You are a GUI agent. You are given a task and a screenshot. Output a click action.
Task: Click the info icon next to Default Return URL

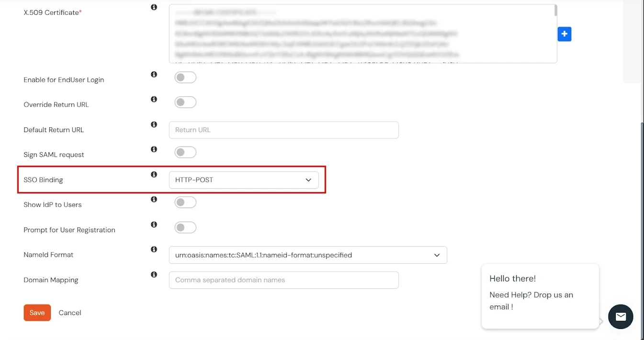tap(154, 124)
